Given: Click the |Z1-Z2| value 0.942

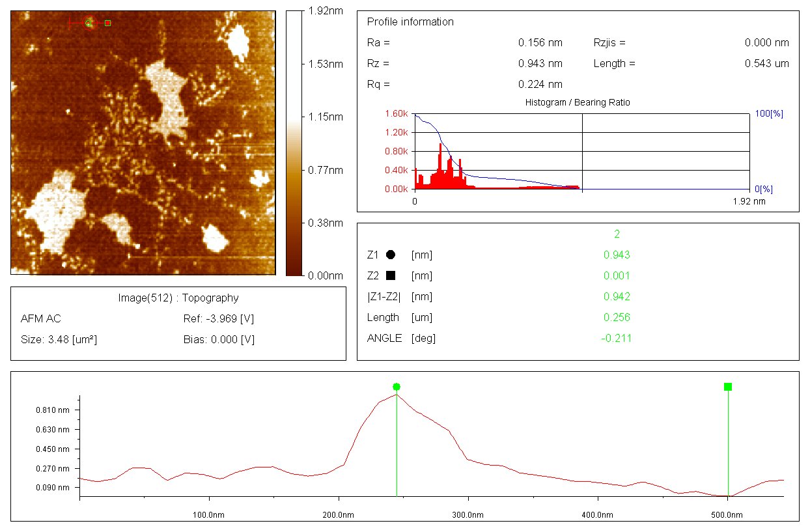Looking at the screenshot, I should click(617, 297).
